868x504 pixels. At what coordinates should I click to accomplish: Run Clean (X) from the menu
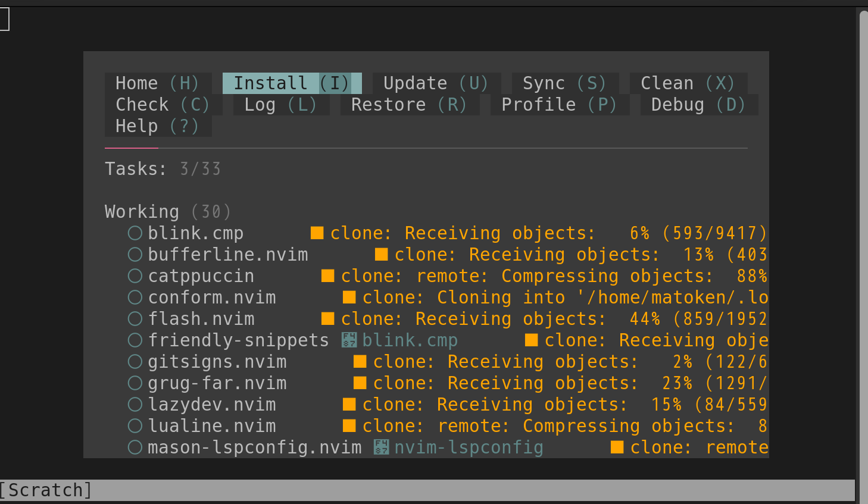point(687,83)
